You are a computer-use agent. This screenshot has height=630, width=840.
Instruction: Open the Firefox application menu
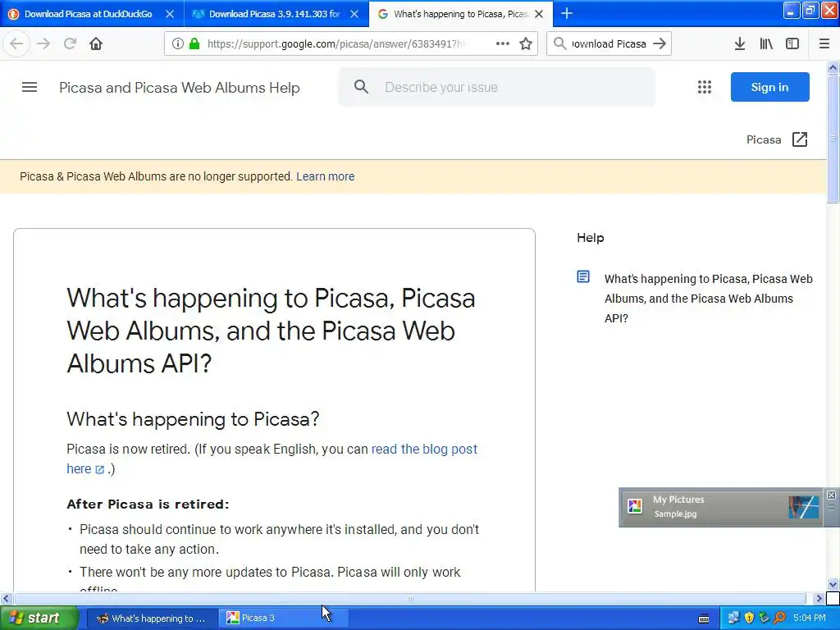(x=824, y=44)
